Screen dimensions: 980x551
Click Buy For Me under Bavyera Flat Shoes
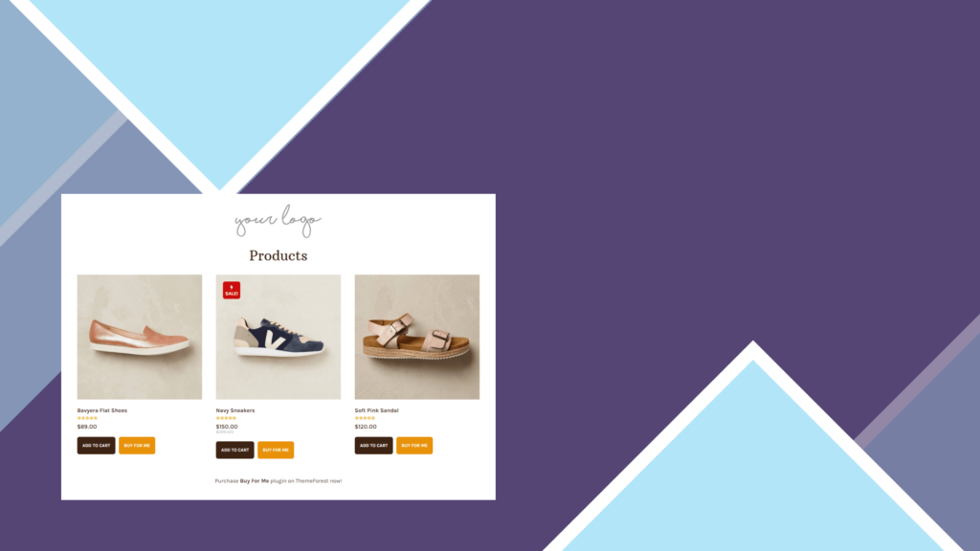point(137,446)
